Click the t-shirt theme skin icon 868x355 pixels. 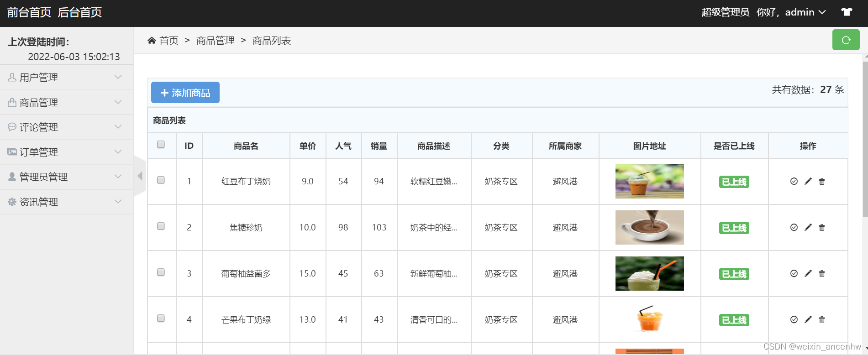847,12
